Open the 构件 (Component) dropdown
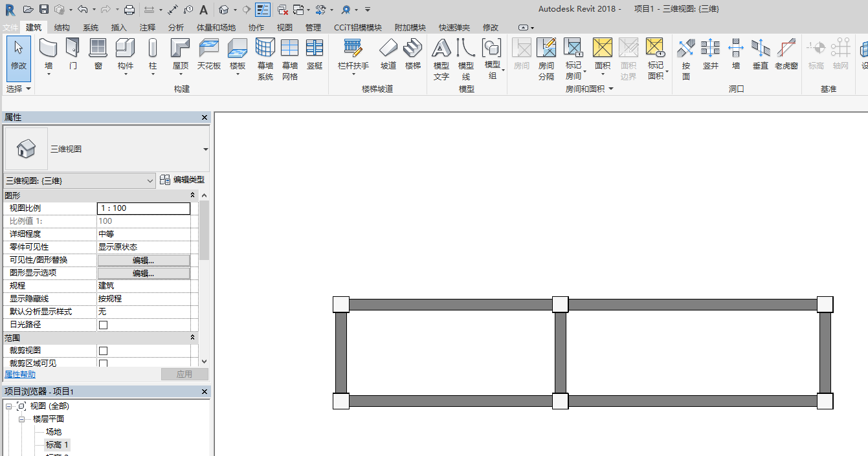The height and width of the screenshot is (456, 868). [x=126, y=74]
